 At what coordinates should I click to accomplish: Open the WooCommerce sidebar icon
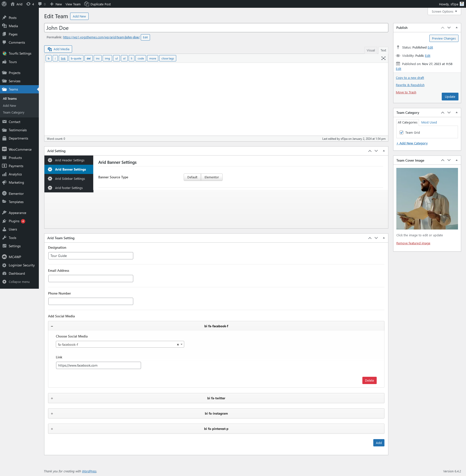pos(4,149)
